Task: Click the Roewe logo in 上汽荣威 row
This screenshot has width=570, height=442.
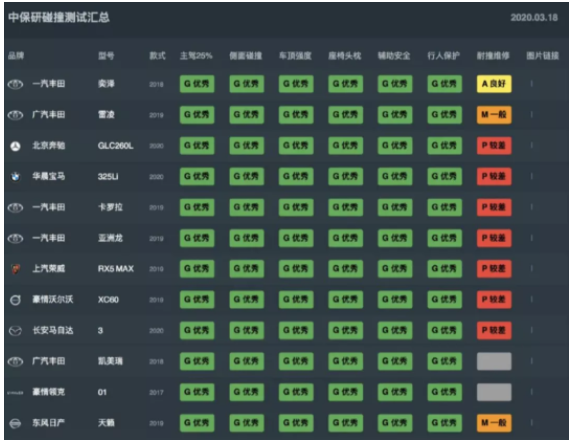Action: click(15, 269)
